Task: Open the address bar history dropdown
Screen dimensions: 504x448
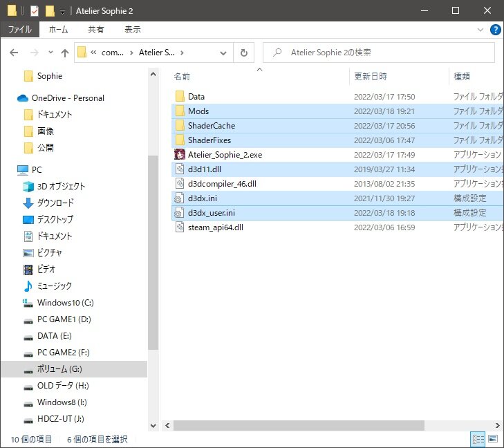Action: (x=223, y=53)
